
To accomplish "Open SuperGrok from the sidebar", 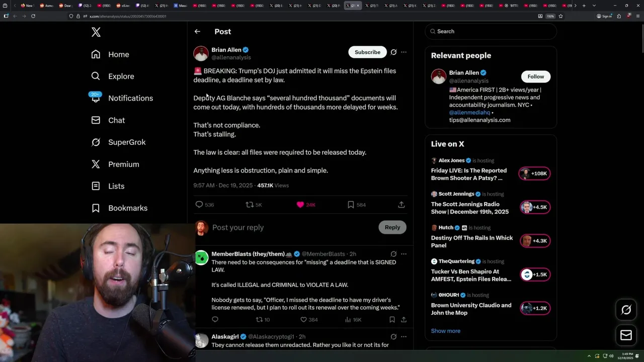I will click(118, 142).
